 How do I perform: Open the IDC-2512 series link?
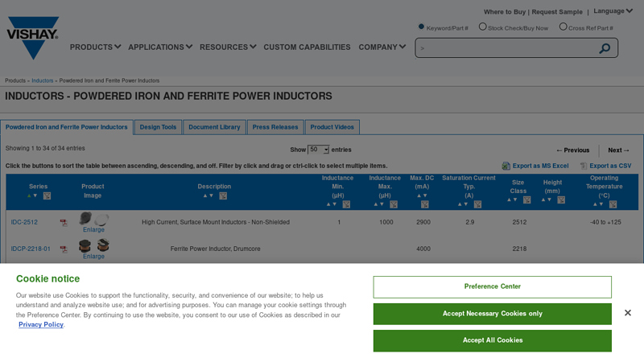coord(24,222)
